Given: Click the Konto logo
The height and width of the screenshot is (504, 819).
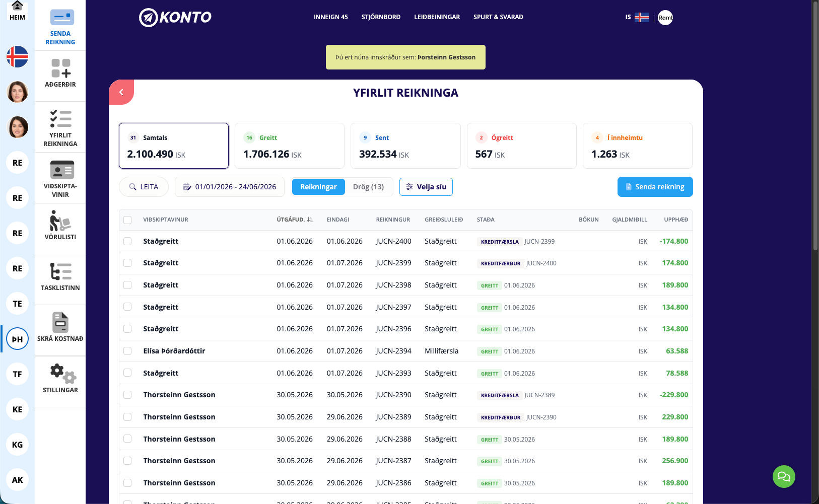Looking at the screenshot, I should point(175,17).
